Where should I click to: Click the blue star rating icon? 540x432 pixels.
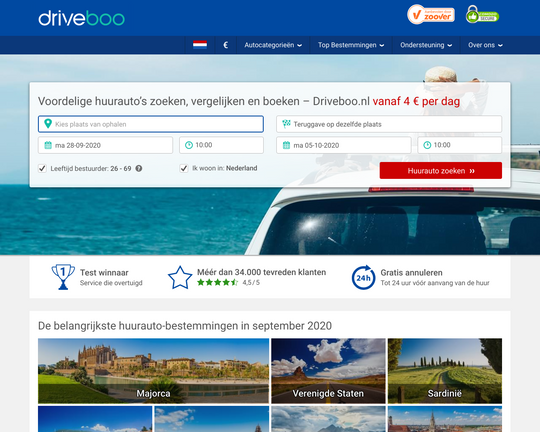point(180,277)
